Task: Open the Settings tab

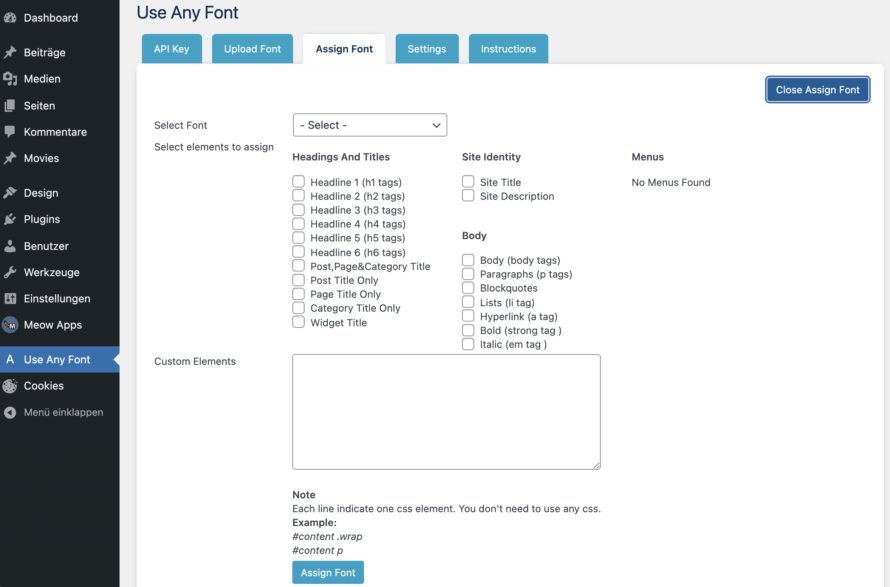Action: coord(427,49)
